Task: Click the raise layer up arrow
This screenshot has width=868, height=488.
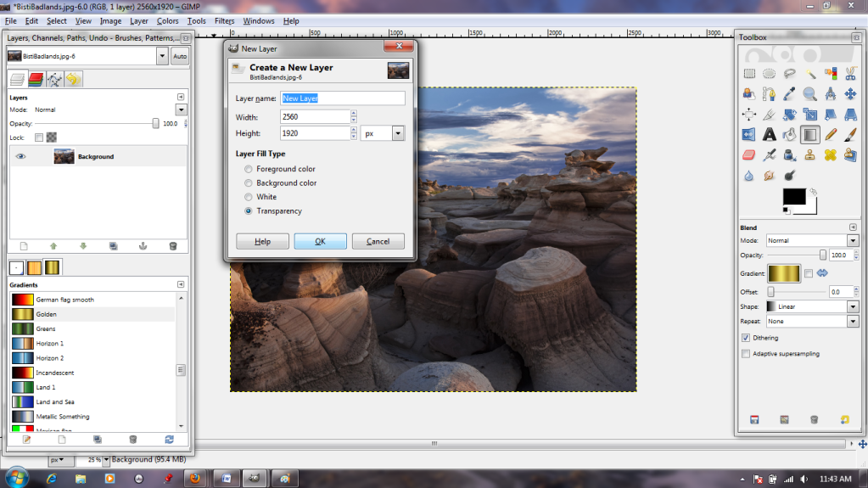Action: [x=53, y=246]
